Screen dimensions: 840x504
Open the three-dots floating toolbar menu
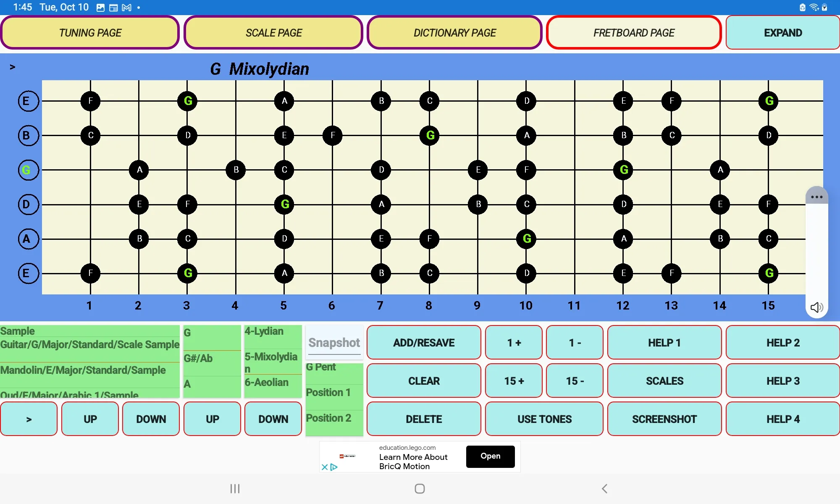[816, 197]
